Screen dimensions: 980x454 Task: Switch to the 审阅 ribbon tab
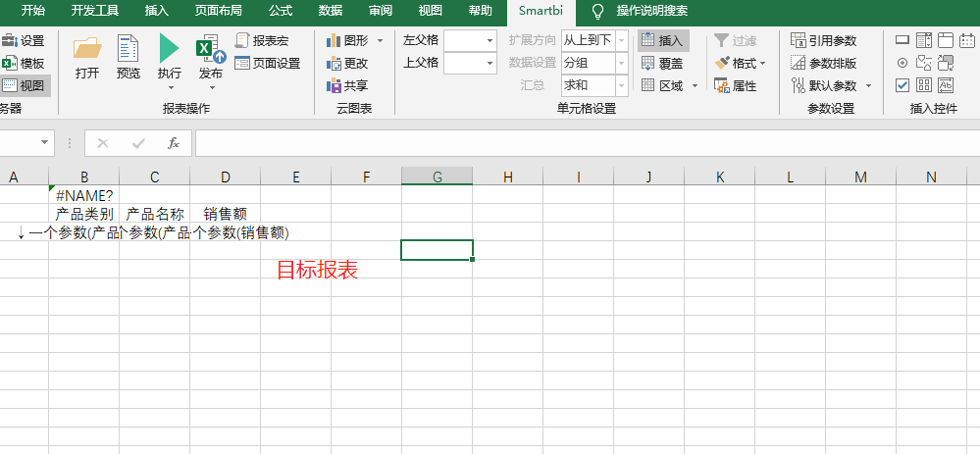coord(381,11)
